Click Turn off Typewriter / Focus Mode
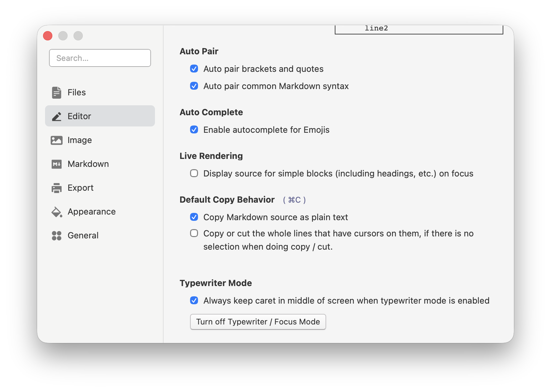The height and width of the screenshot is (392, 551). [258, 321]
